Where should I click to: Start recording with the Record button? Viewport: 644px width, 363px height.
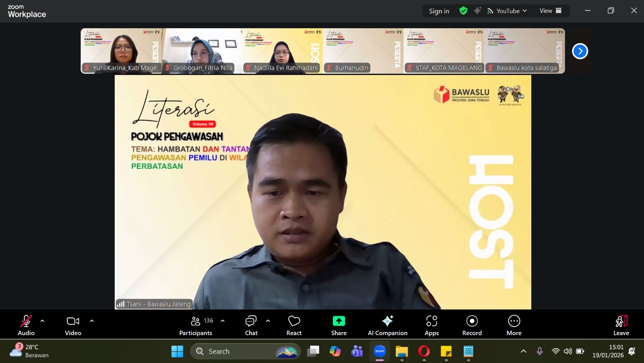(x=472, y=325)
